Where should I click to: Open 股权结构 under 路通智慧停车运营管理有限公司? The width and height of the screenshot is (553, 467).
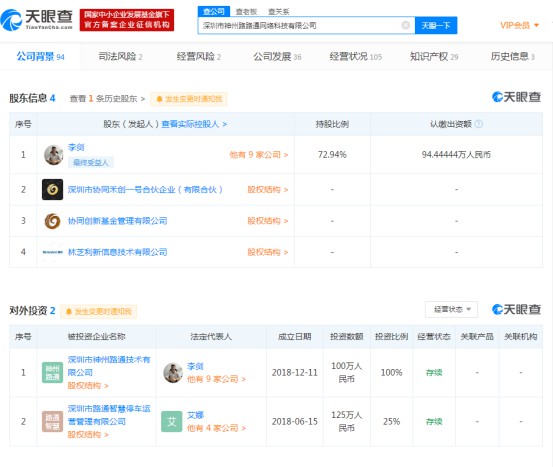pyautogui.click(x=87, y=435)
